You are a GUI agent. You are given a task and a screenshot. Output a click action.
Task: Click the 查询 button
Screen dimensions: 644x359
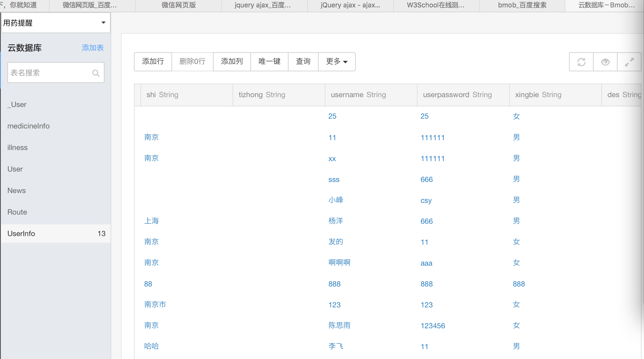pyautogui.click(x=303, y=61)
